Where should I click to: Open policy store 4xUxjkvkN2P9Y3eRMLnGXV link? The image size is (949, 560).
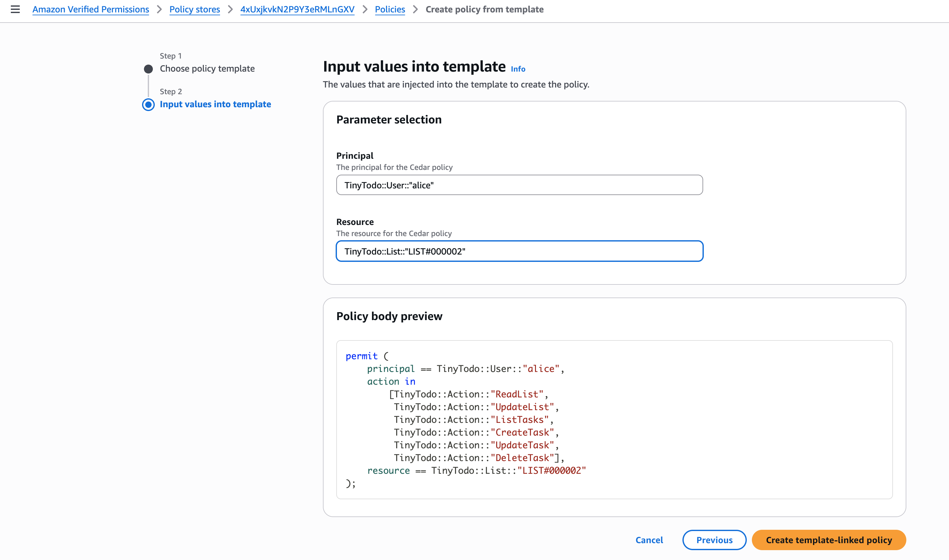pyautogui.click(x=297, y=10)
